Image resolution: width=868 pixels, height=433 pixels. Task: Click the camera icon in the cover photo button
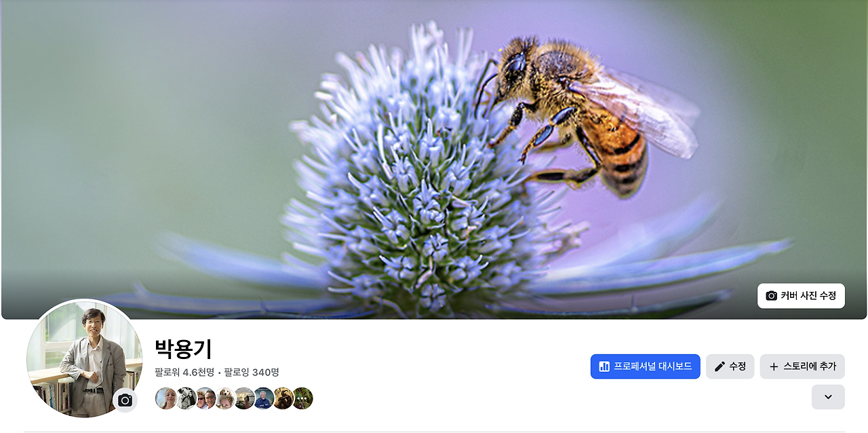[x=771, y=296]
